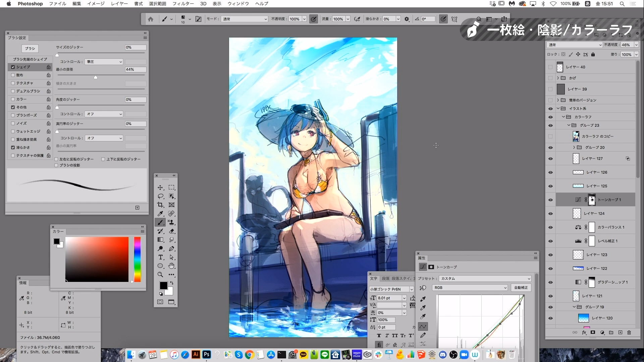The image size is (644, 362).
Task: Expand the グループ 20 folder
Action: pyautogui.click(x=574, y=147)
